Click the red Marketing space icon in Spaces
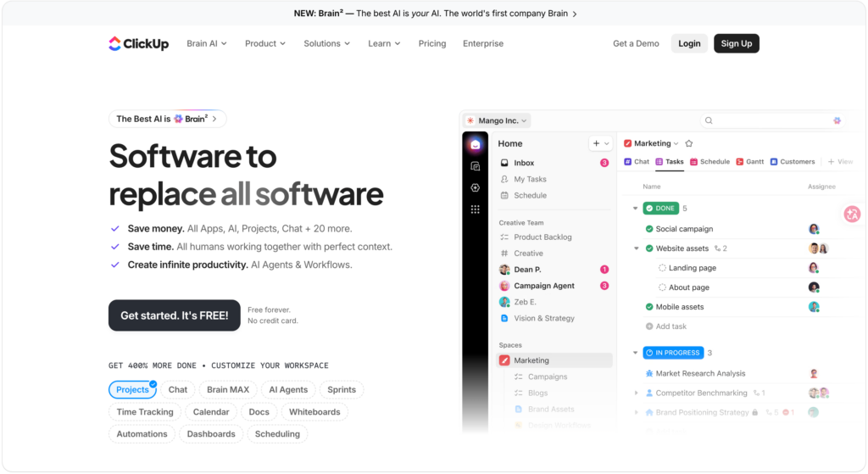 [504, 360]
